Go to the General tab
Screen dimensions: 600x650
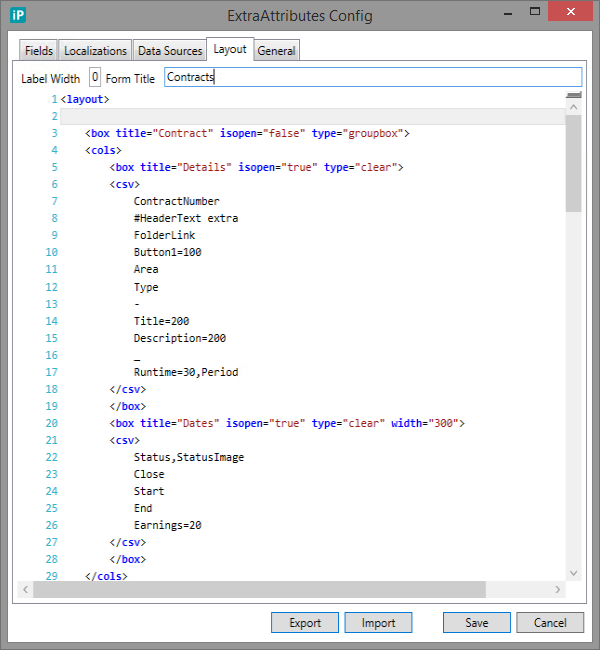pos(277,51)
